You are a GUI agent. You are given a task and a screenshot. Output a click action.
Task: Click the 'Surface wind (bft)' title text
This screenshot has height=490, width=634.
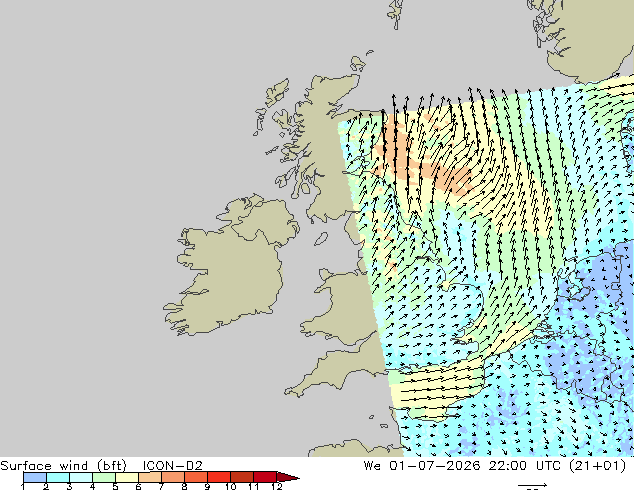(x=63, y=465)
